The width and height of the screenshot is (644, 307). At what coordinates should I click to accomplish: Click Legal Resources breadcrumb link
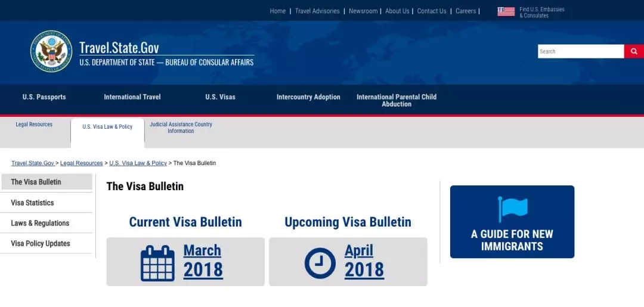pyautogui.click(x=81, y=163)
